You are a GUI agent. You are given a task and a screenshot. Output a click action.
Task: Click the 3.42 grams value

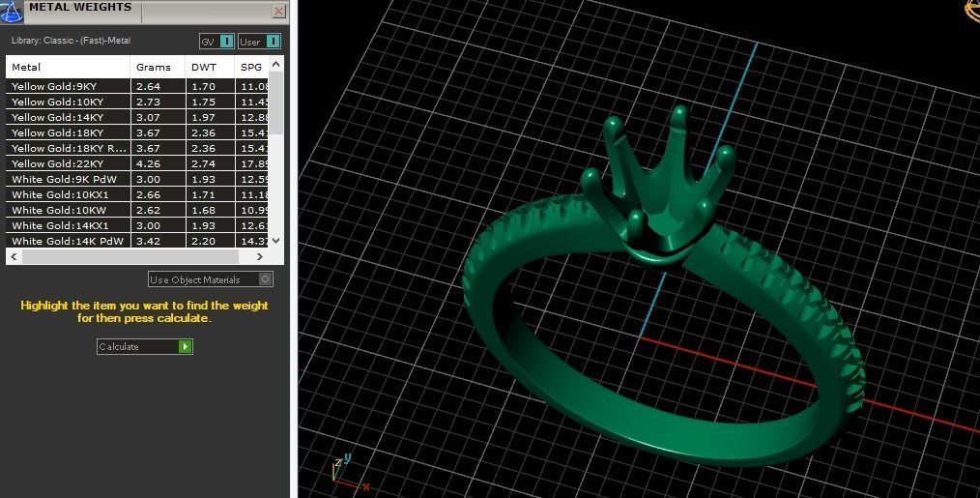[148, 241]
